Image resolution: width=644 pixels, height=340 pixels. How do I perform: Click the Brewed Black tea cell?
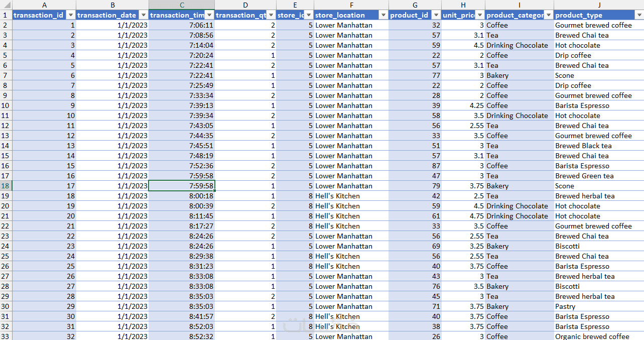coord(599,146)
